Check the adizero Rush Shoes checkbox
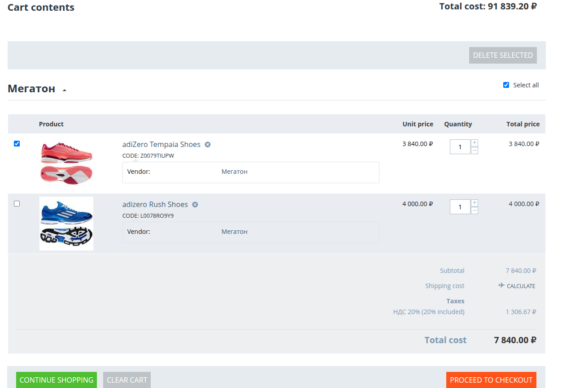 tap(17, 203)
